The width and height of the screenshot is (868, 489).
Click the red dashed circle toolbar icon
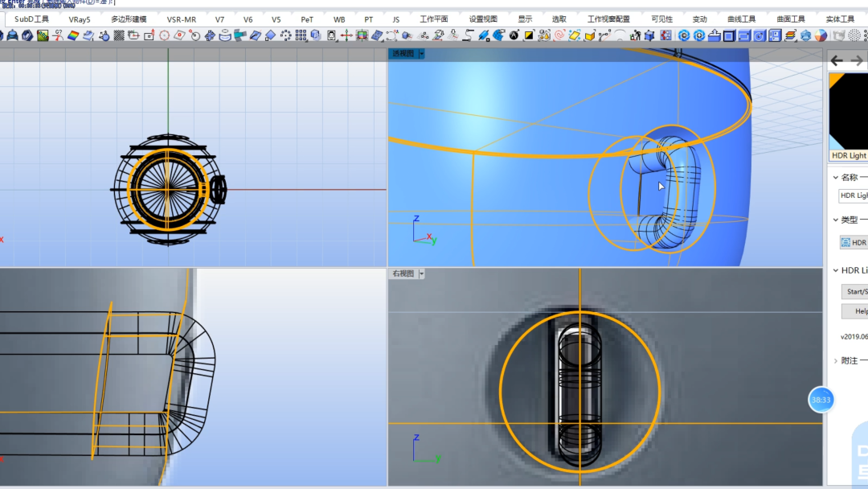click(165, 36)
